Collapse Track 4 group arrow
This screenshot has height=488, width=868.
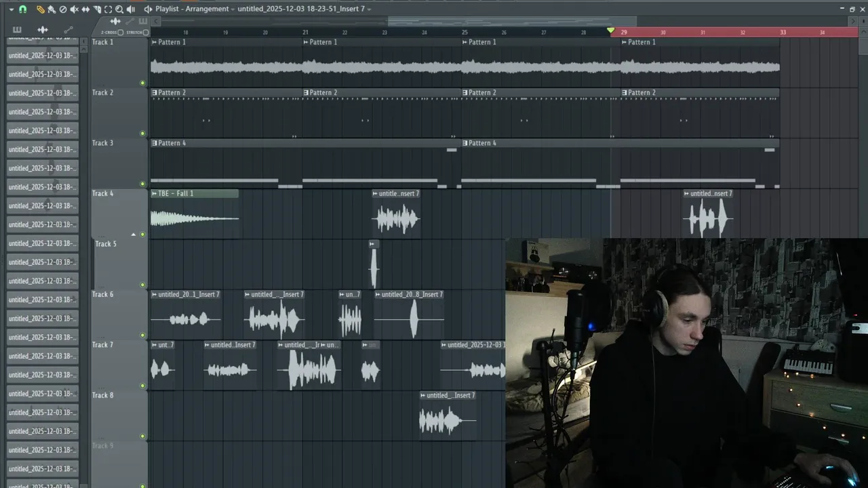coord(134,235)
